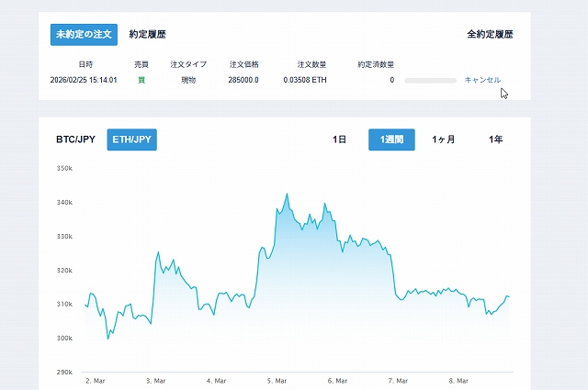This screenshot has width=588, height=390.
Task: Change chart range to 1年
Action: click(x=495, y=139)
